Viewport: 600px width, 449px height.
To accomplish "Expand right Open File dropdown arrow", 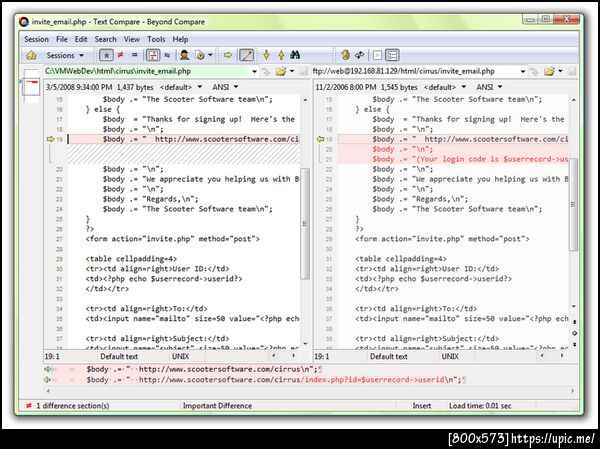I will (x=561, y=71).
